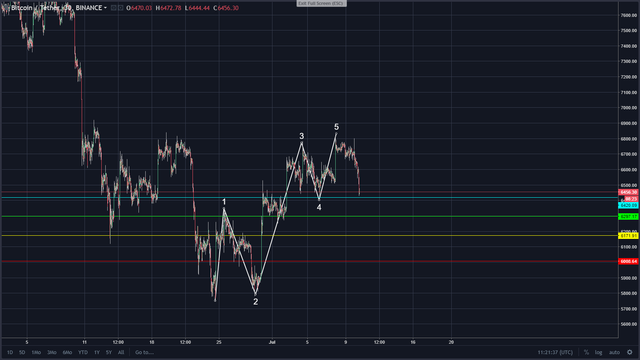Viewport: 640px width, 360px height.
Task: Click the current price label 6456.30
Action: pos(629,192)
